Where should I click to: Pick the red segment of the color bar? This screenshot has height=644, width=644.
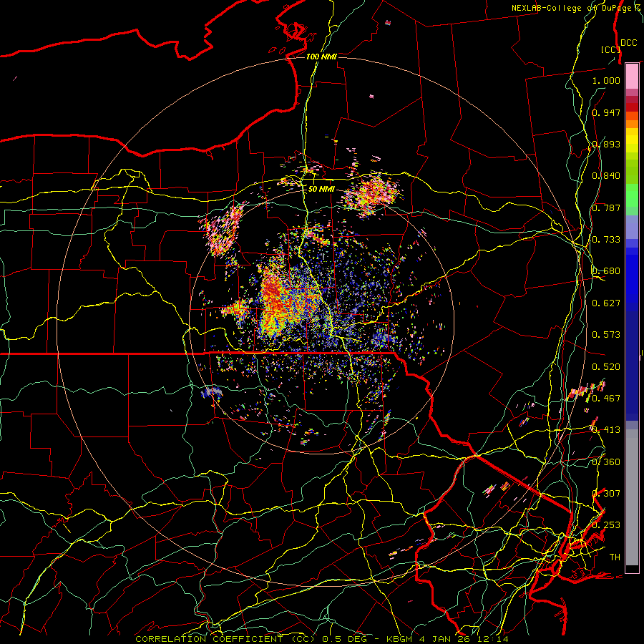632,107
